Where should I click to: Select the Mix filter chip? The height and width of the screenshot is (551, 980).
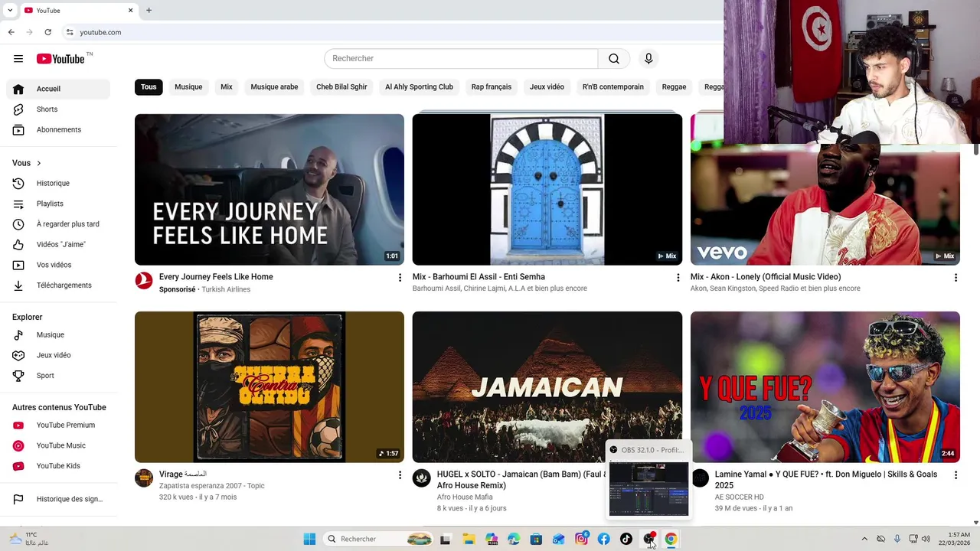coord(227,87)
